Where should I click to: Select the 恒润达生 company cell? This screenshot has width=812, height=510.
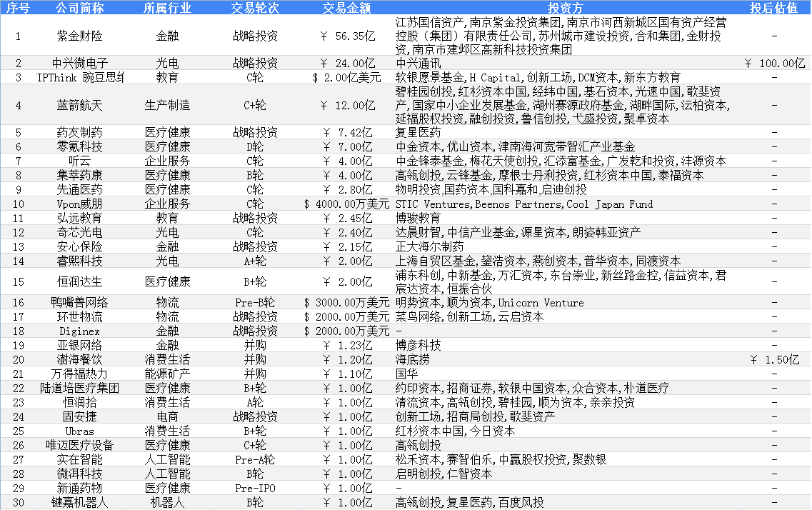pos(80,281)
